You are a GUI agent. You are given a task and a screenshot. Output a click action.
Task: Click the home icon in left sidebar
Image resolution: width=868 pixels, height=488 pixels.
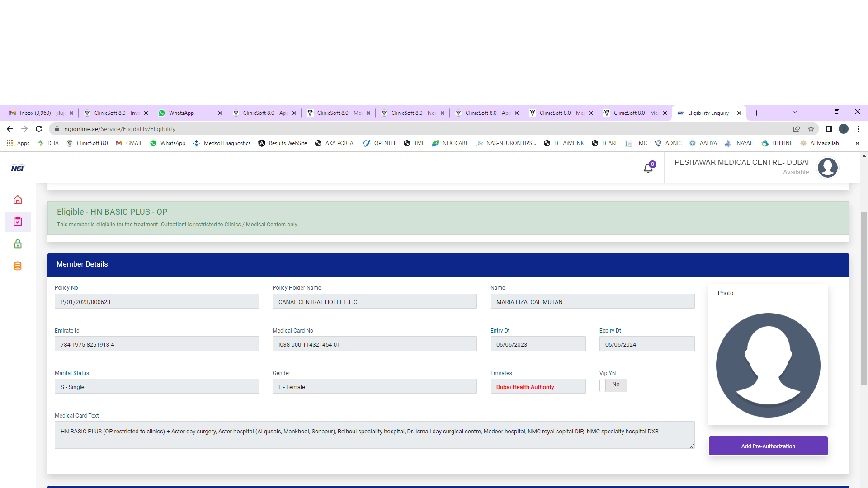18,200
